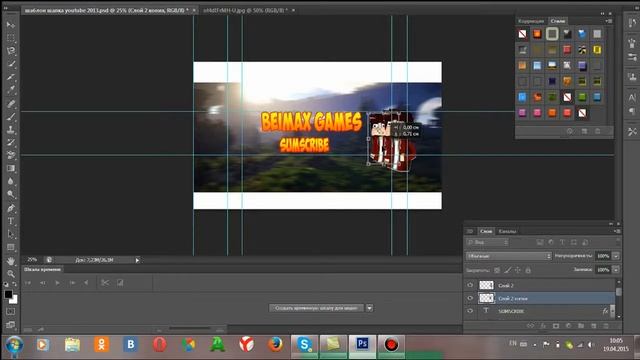Select the Pen tool
This screenshot has height=360, width=640.
point(11,208)
